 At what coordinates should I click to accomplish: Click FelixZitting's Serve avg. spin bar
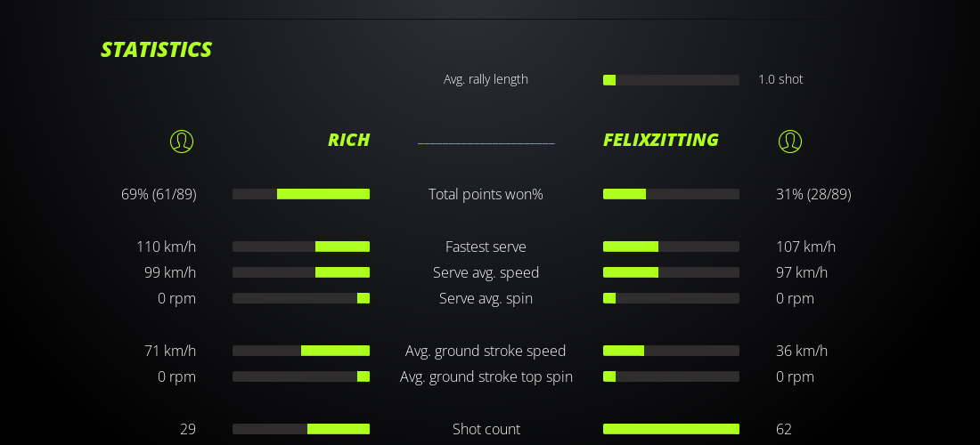click(671, 298)
